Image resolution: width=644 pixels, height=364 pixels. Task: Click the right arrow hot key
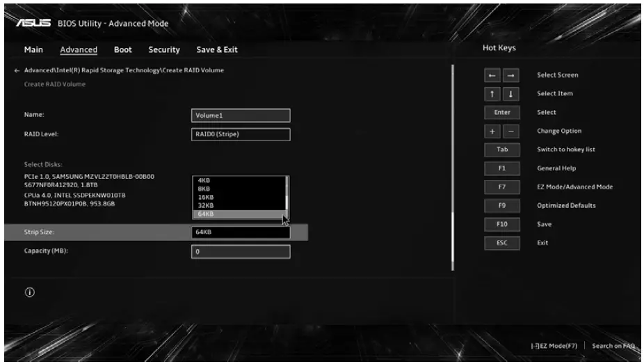click(510, 75)
